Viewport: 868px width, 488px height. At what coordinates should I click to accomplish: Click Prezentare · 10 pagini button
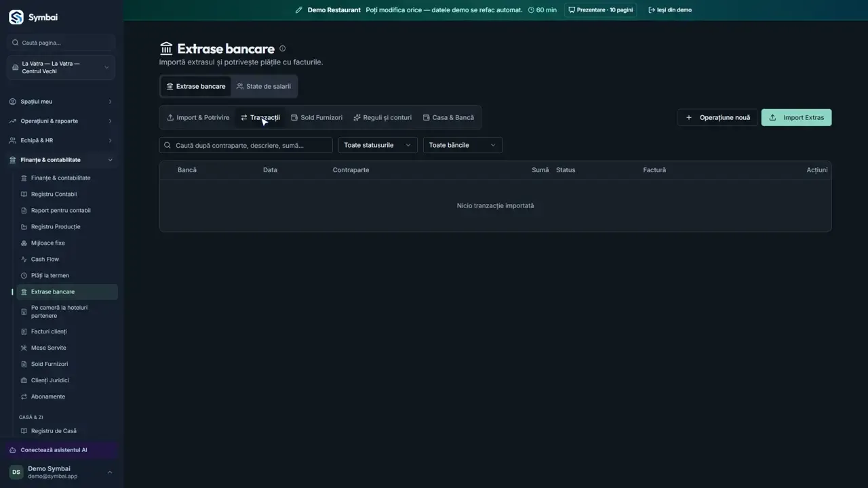[x=600, y=10]
